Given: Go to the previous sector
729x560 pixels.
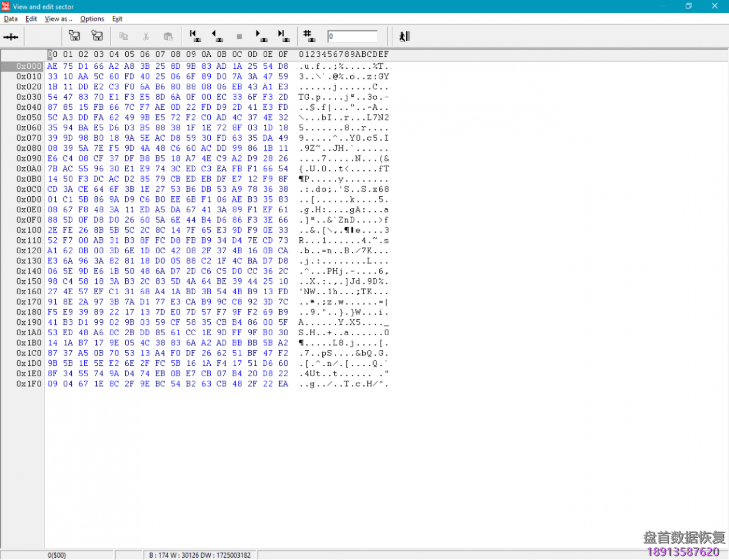Looking at the screenshot, I should coord(217,36).
